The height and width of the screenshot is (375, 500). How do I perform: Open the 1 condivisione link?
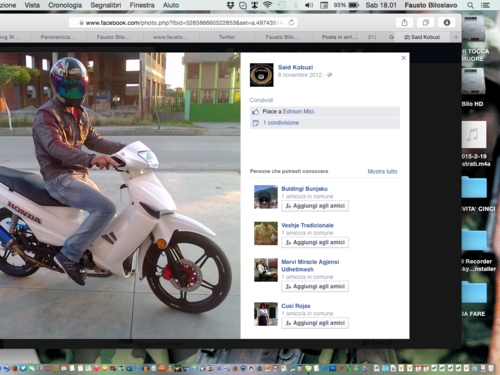[x=281, y=123]
